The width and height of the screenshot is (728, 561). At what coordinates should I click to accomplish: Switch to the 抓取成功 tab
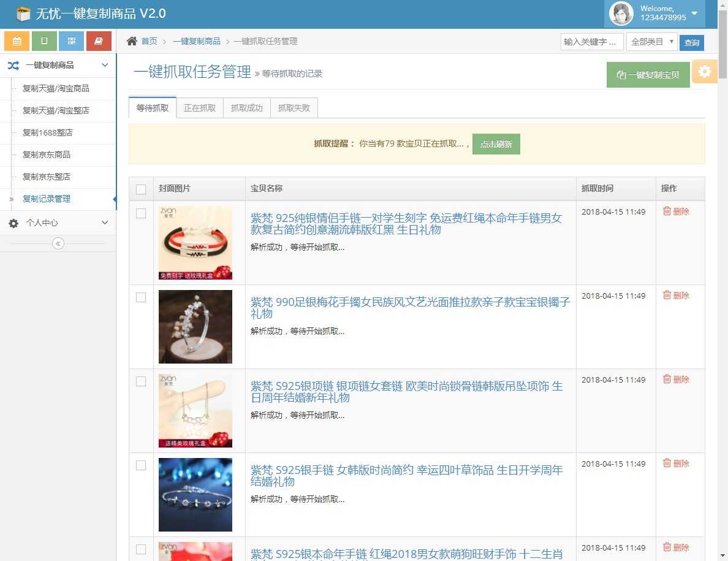point(246,108)
